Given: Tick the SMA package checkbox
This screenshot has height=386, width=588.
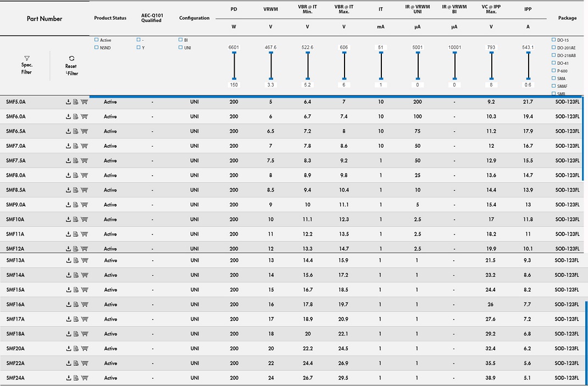Looking at the screenshot, I should 553,79.
